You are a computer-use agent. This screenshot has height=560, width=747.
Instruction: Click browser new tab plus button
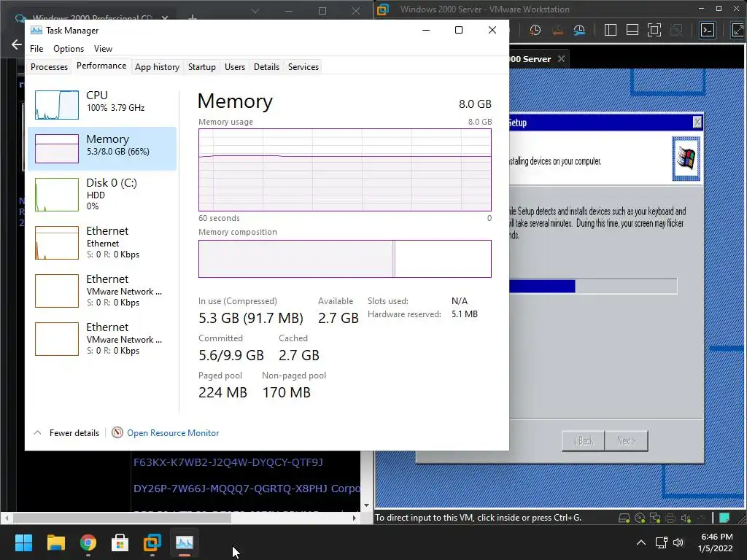click(x=193, y=17)
